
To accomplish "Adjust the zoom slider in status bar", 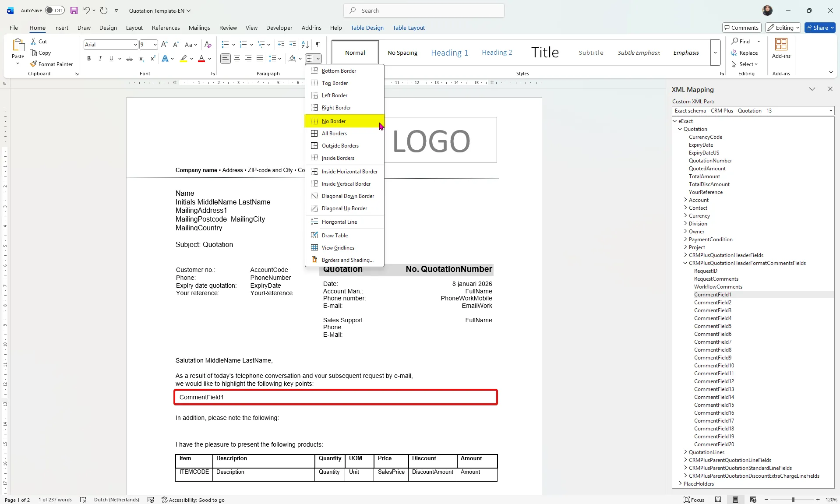I will (793, 500).
